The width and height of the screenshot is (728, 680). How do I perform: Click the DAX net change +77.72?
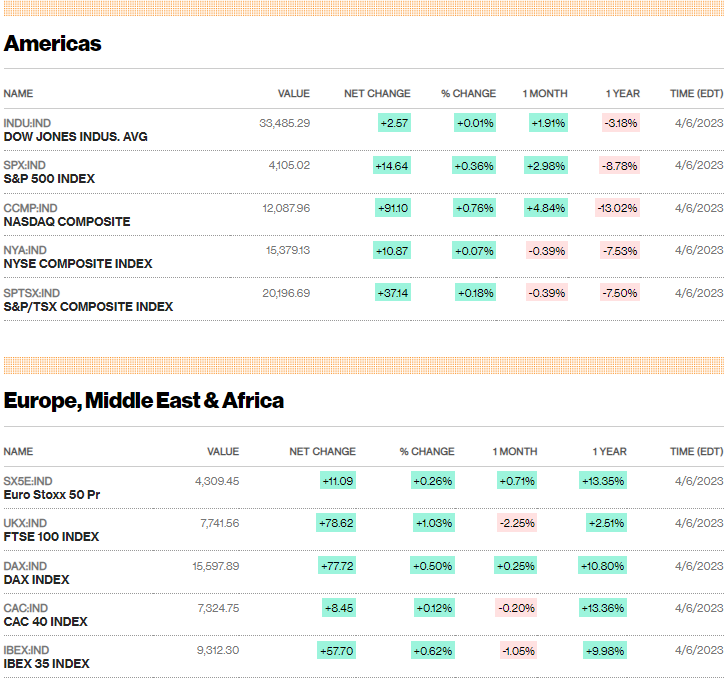click(x=337, y=566)
